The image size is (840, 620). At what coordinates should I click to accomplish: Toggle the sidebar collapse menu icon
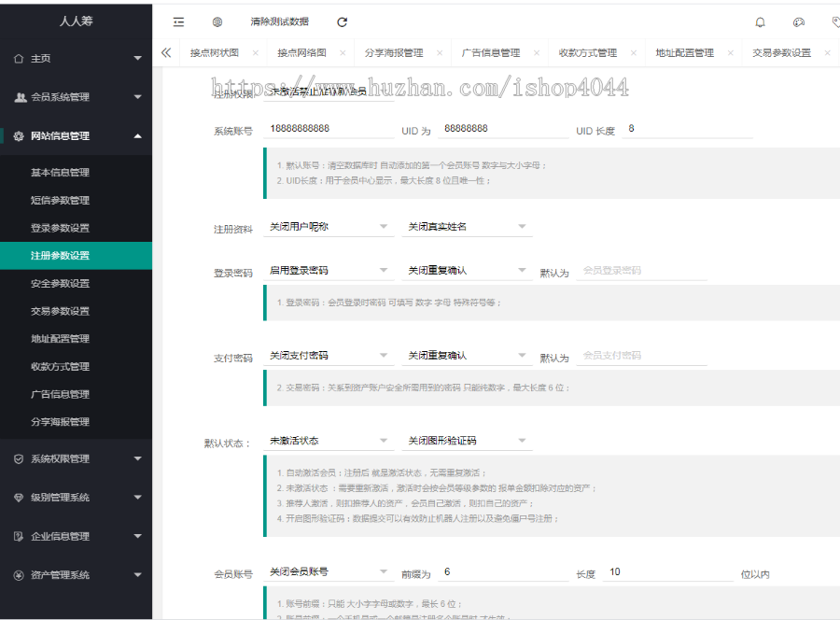178,22
